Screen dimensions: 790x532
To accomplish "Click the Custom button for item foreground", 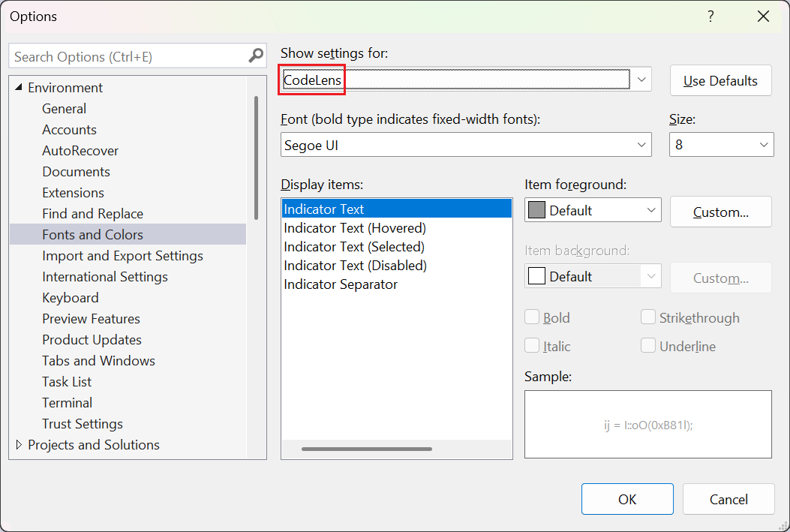I will click(720, 212).
